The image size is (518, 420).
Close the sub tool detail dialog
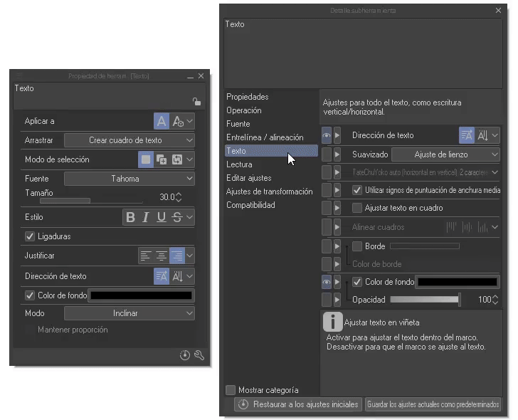click(x=499, y=11)
